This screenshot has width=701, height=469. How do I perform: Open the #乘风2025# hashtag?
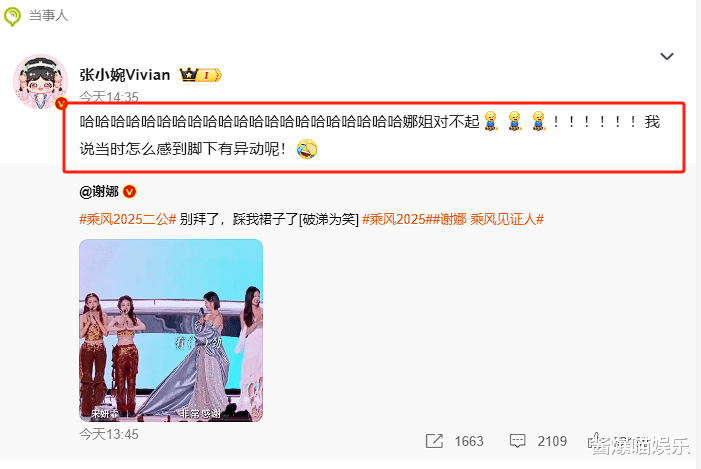(x=397, y=220)
